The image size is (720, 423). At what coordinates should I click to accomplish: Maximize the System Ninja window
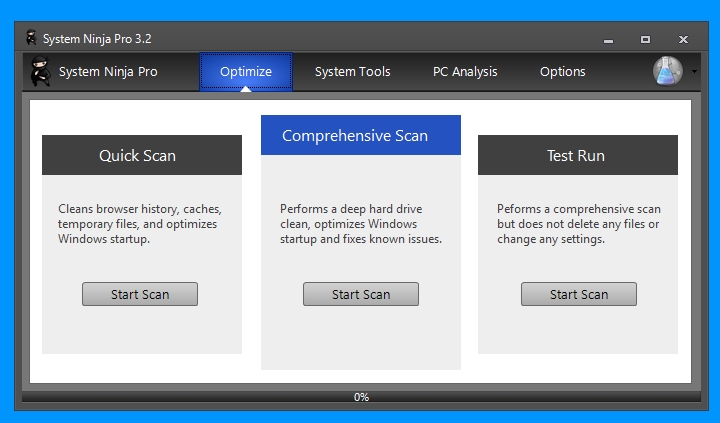coord(645,39)
